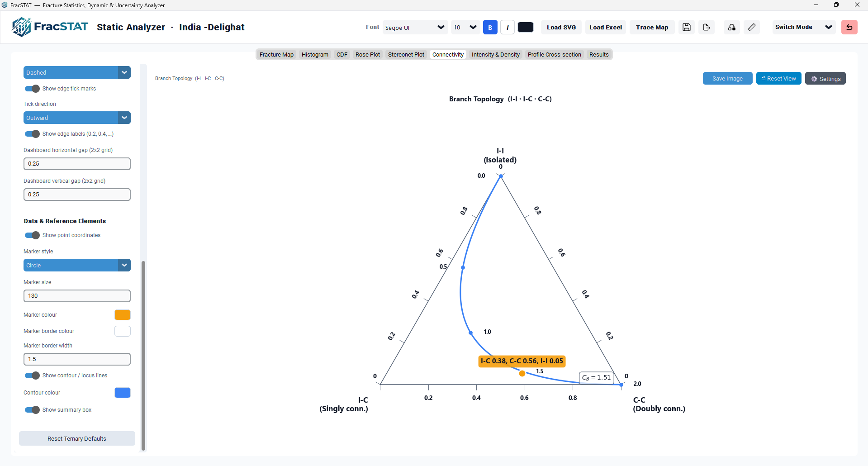Click the save floppy disk icon
The height and width of the screenshot is (466, 868).
(x=686, y=27)
